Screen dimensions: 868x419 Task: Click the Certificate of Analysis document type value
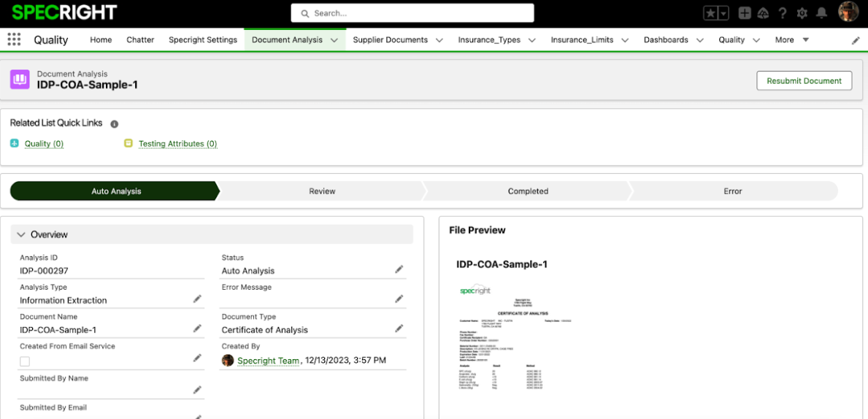click(264, 330)
